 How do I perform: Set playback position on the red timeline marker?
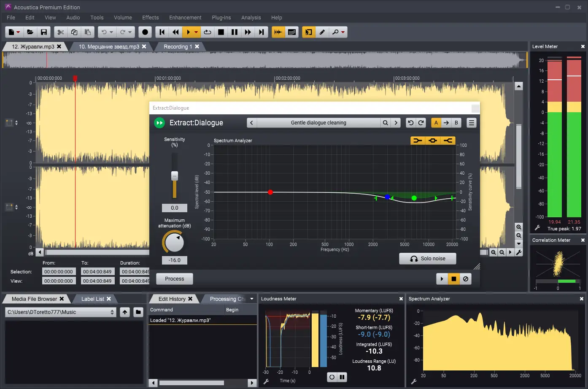coord(75,78)
